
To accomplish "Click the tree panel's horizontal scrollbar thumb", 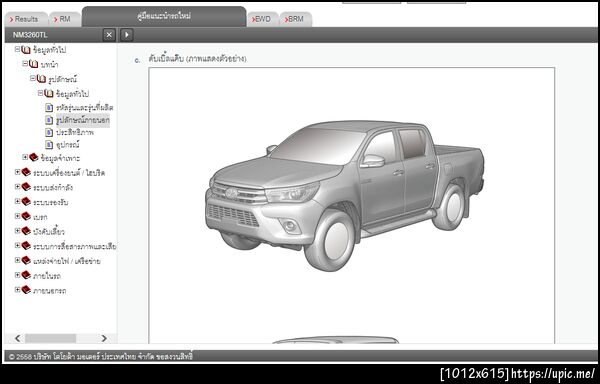I will coord(51,338).
